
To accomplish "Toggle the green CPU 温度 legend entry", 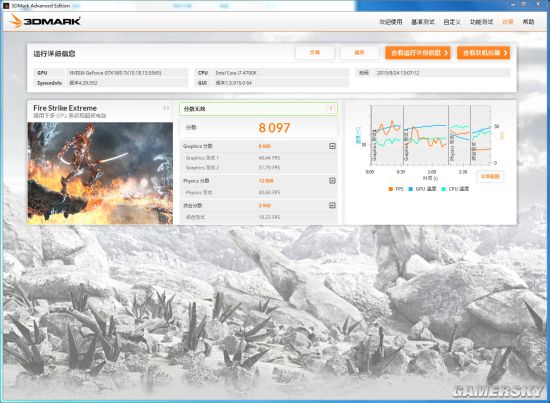I will tap(455, 189).
